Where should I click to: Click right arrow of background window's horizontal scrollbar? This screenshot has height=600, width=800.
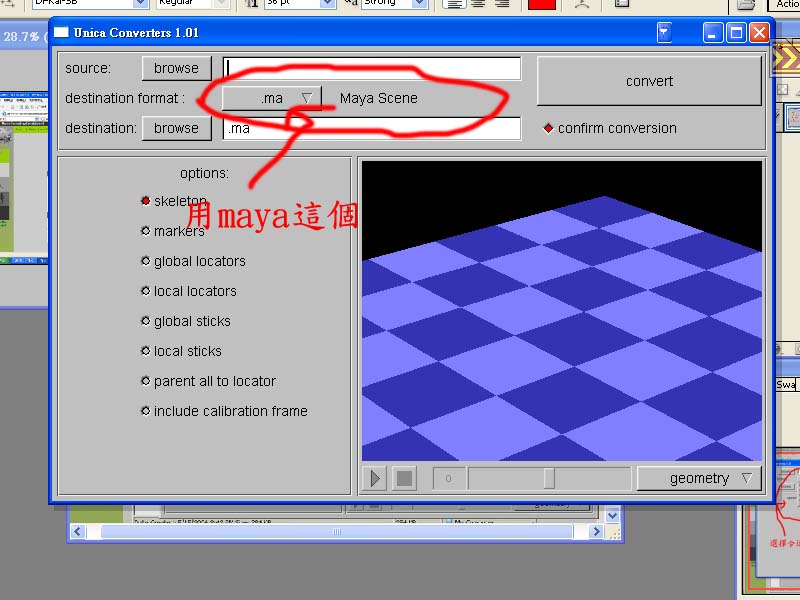point(596,531)
